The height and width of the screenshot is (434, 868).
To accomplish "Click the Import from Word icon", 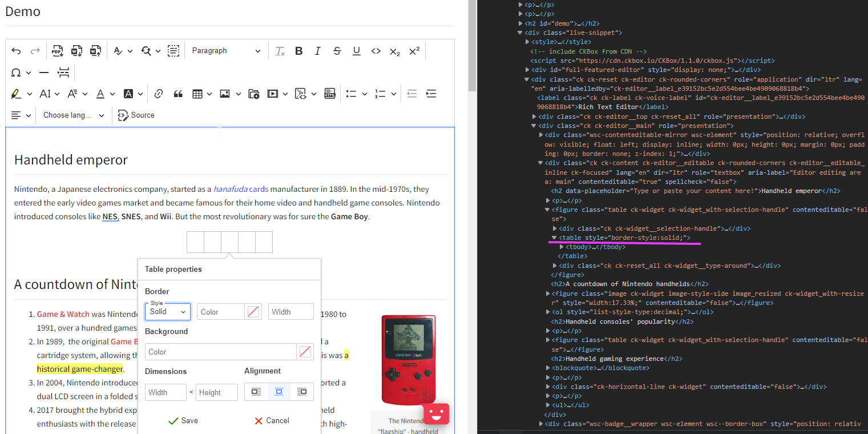I will 95,51.
